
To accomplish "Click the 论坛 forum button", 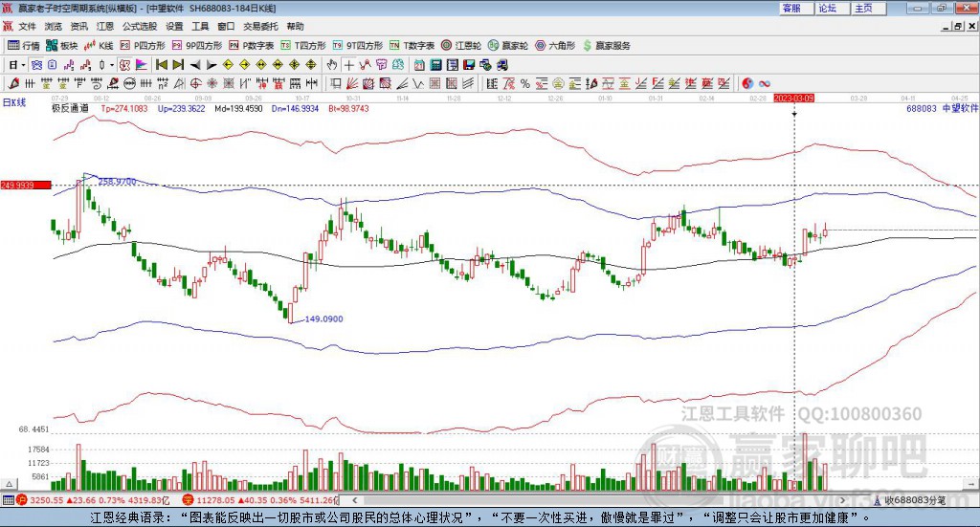I will 827,8.
